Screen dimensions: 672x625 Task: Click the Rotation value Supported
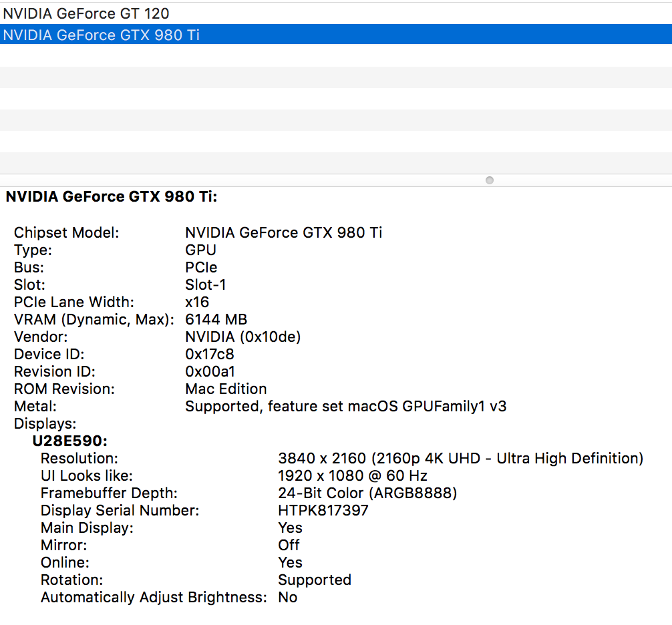[x=315, y=580]
